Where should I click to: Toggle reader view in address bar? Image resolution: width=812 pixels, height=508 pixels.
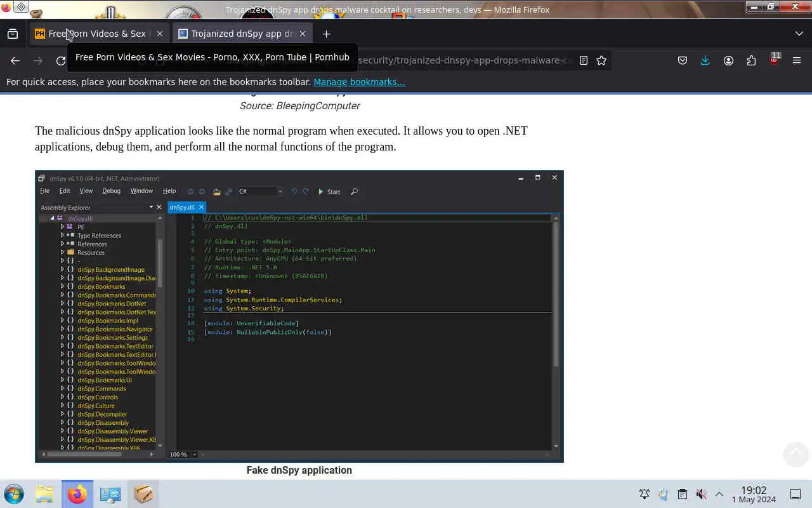click(x=583, y=60)
